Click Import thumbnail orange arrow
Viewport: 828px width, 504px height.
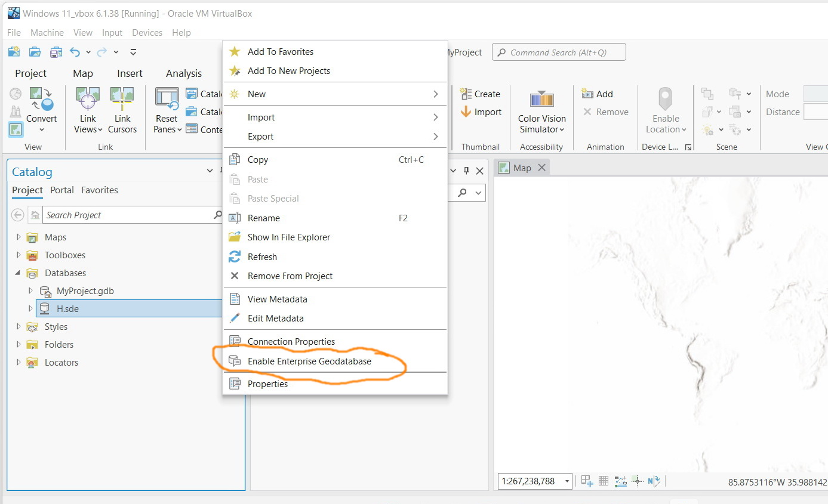tap(466, 112)
